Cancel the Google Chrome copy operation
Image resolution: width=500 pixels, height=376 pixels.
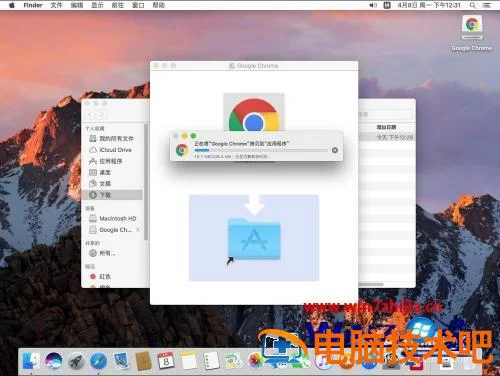(335, 150)
